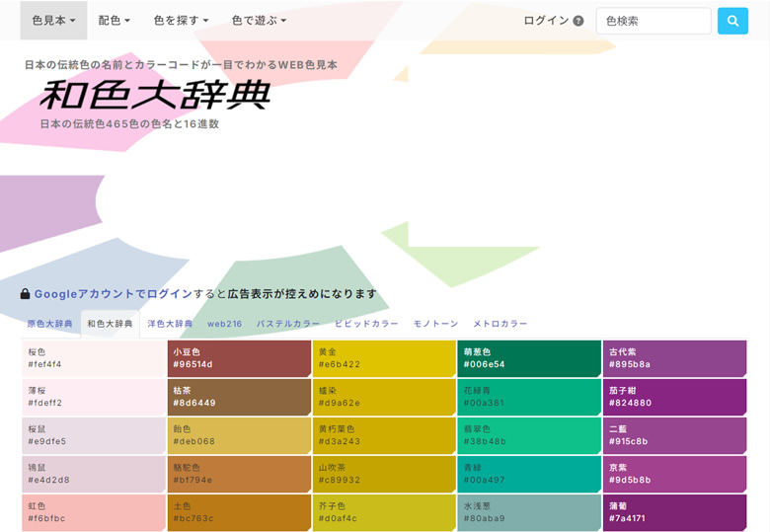Select the 桜色 #fef4f4 swatch

coord(94,358)
